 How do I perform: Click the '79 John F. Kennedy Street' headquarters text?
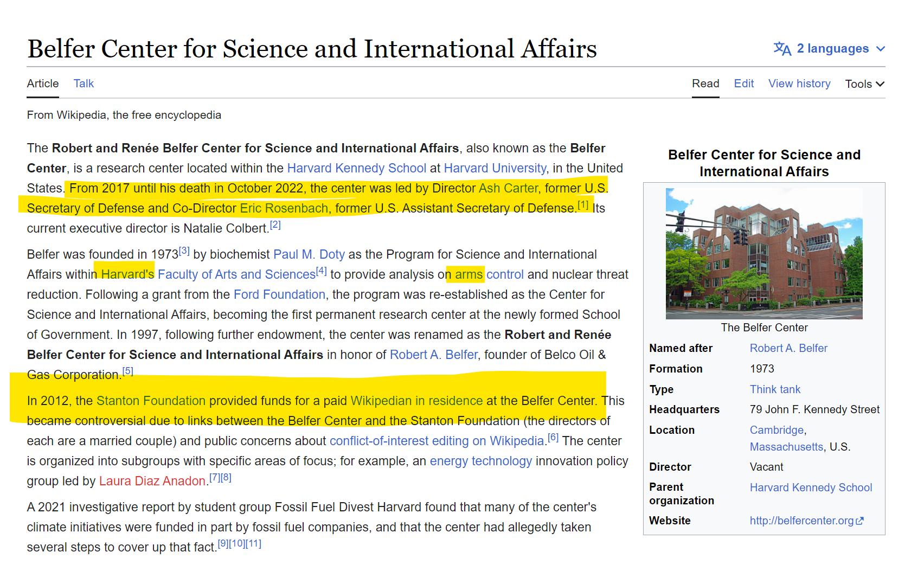[x=814, y=409]
